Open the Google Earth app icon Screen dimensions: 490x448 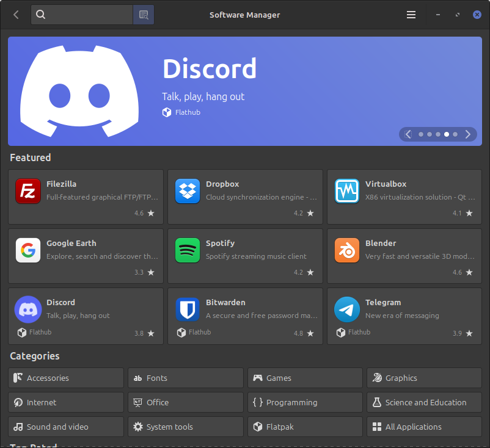(x=28, y=250)
